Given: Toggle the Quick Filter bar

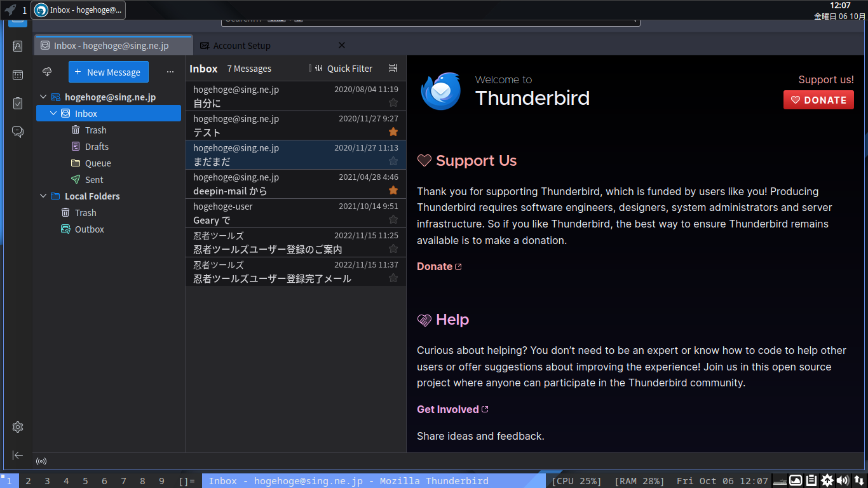Looking at the screenshot, I should tap(344, 69).
